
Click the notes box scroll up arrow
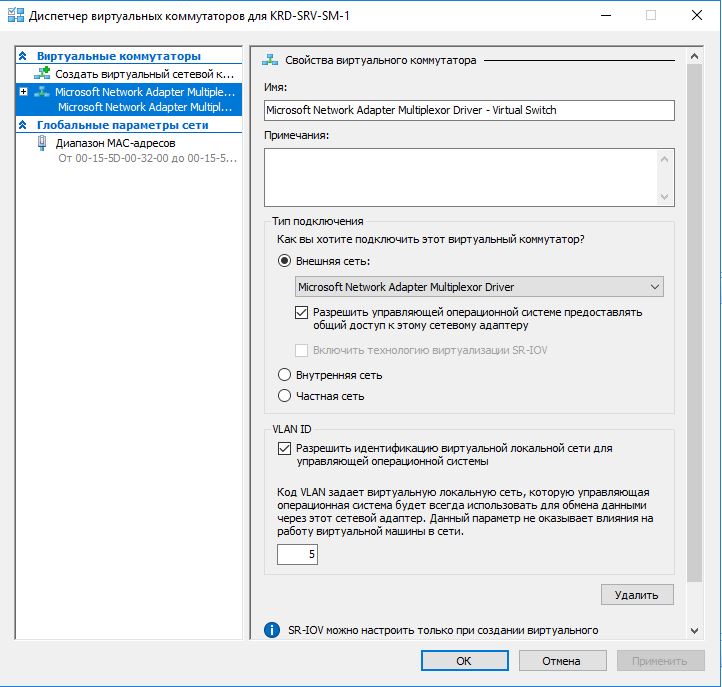point(664,159)
